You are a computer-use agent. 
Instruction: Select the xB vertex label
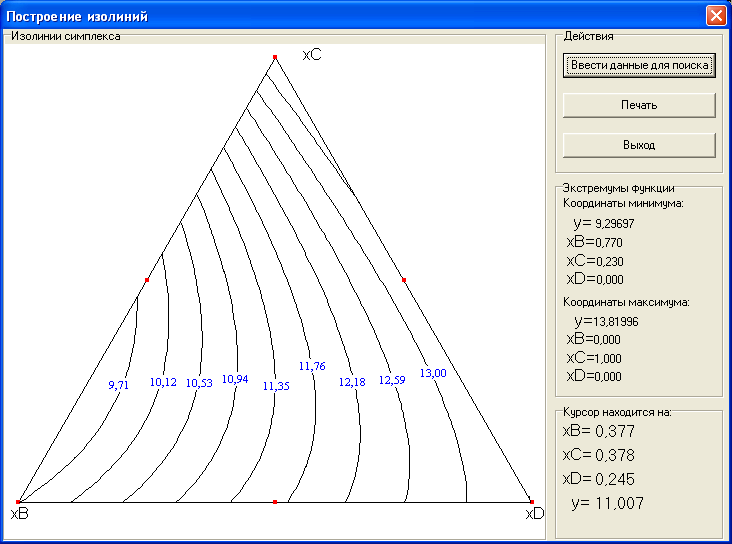(20, 514)
